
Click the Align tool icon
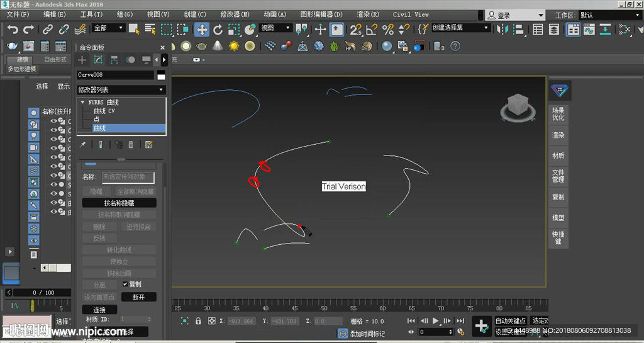point(519,30)
